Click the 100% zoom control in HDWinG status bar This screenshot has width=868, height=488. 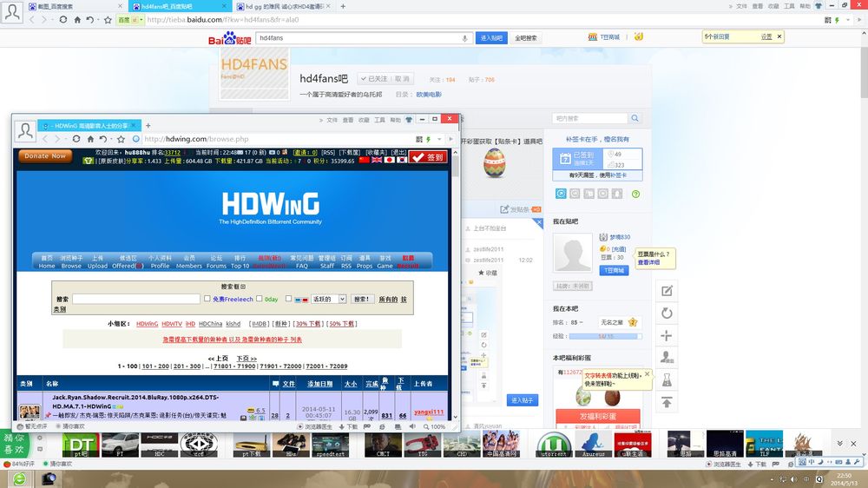[435, 426]
